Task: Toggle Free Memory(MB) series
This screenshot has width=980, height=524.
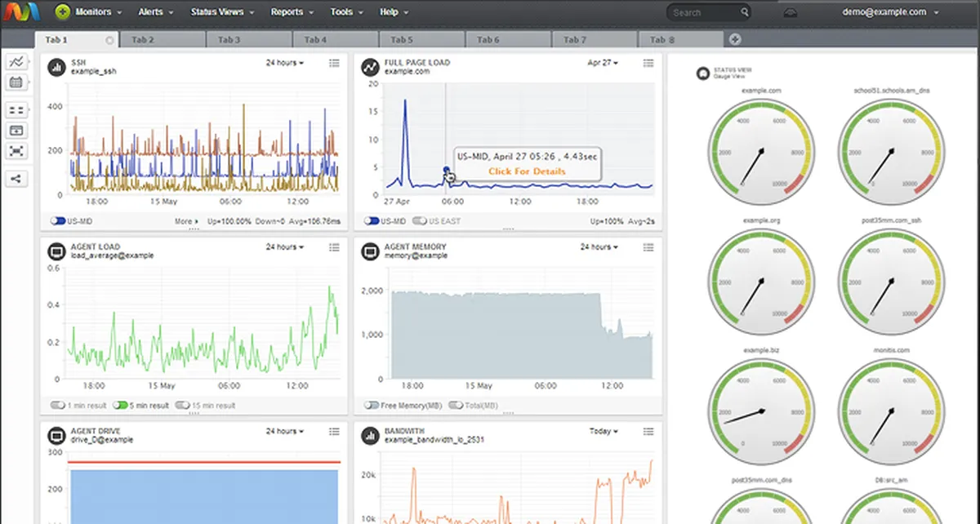Action: pos(372,405)
